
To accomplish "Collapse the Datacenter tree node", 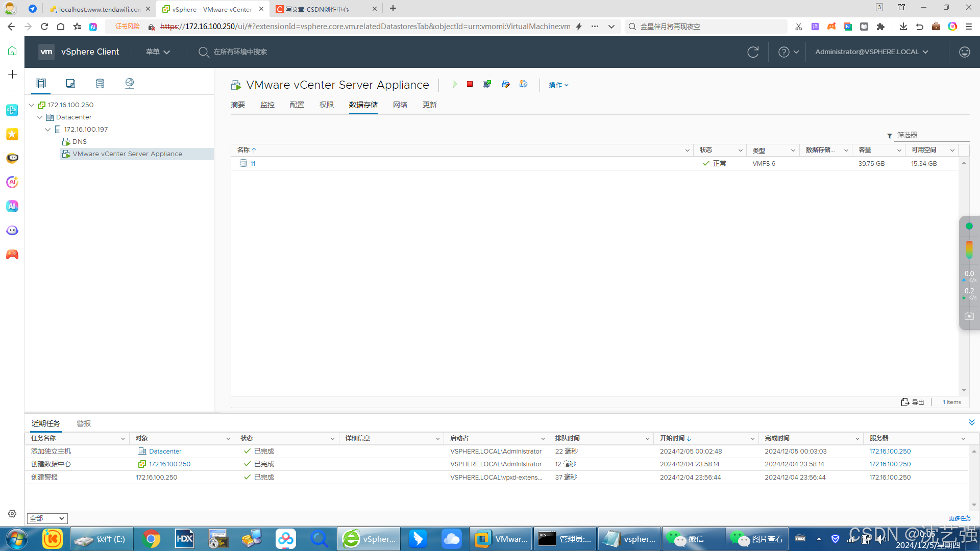I will pyautogui.click(x=40, y=117).
